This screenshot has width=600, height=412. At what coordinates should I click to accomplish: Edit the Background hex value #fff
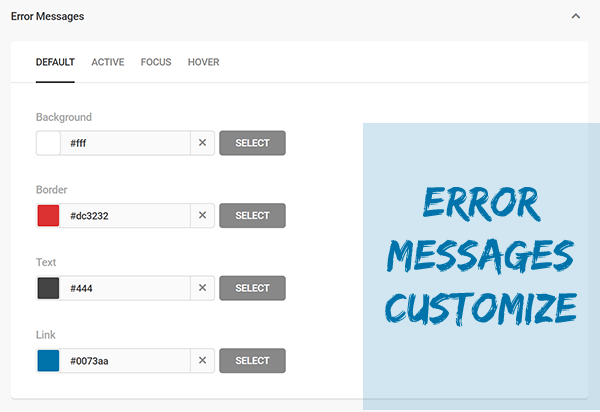[125, 143]
